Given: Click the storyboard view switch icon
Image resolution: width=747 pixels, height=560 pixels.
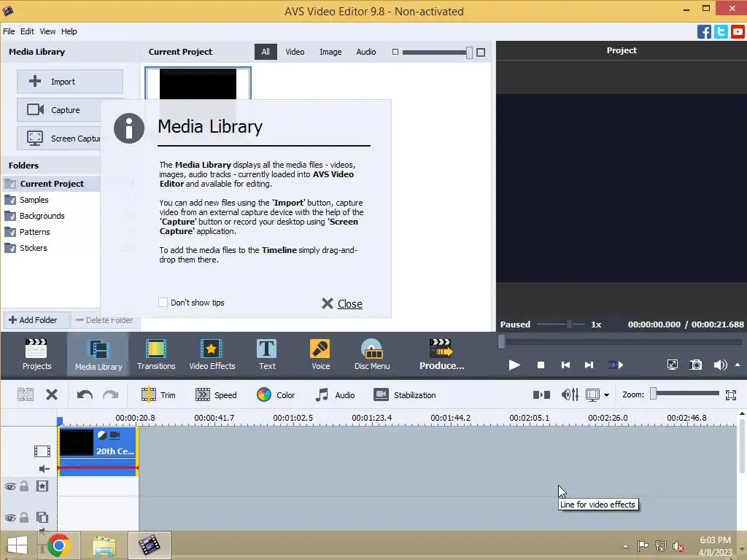Looking at the screenshot, I should click(541, 394).
